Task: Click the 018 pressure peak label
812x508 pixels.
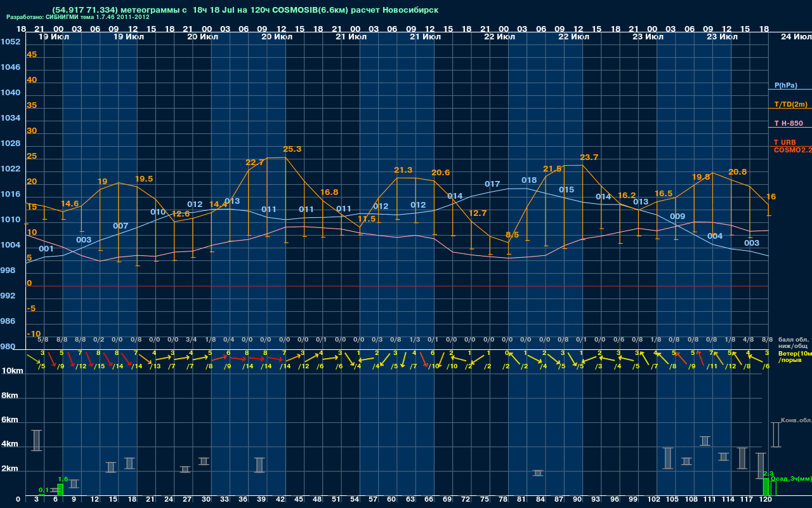Action: pyautogui.click(x=529, y=180)
